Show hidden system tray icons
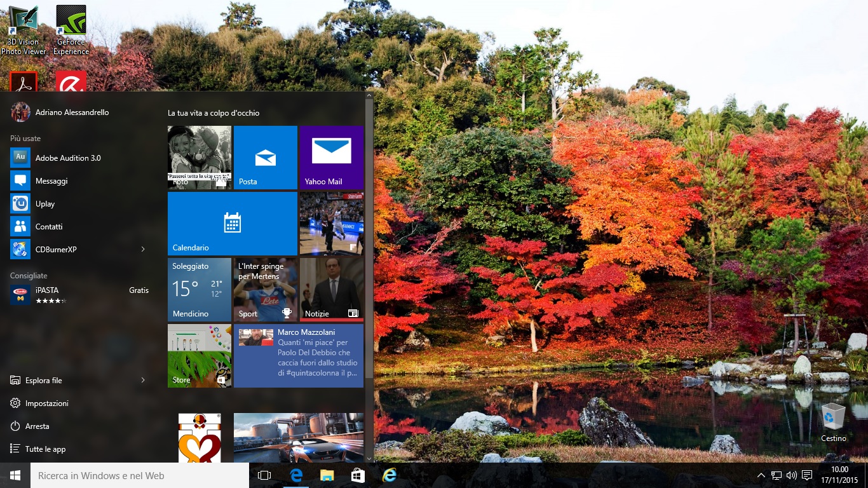Viewport: 868px width, 488px height. (761, 475)
